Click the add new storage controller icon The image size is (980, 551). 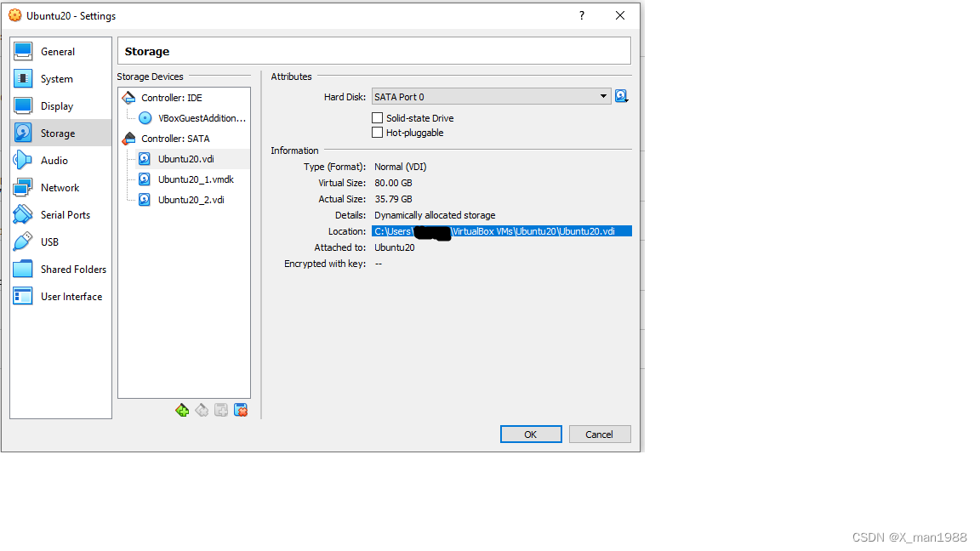pyautogui.click(x=182, y=410)
